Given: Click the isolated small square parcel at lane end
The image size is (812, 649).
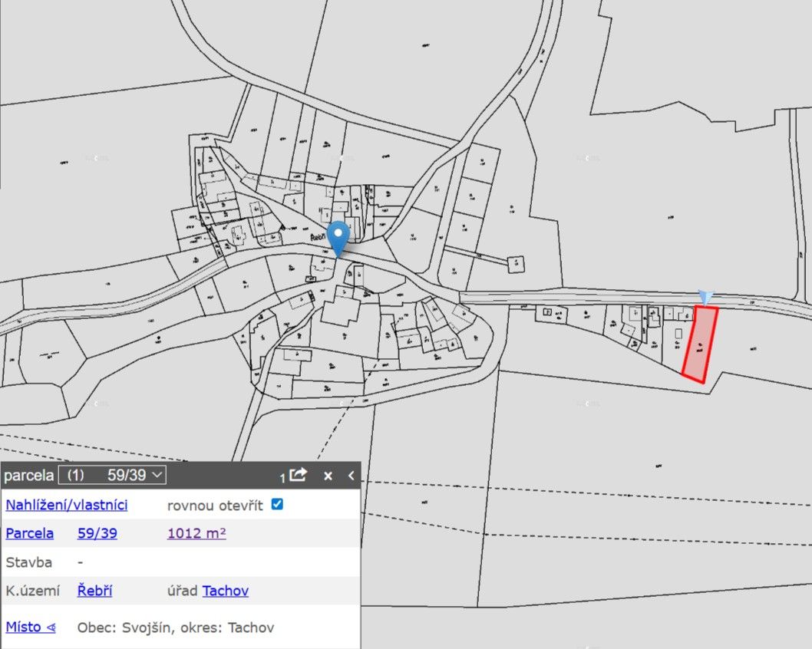Looking at the screenshot, I should point(517,264).
